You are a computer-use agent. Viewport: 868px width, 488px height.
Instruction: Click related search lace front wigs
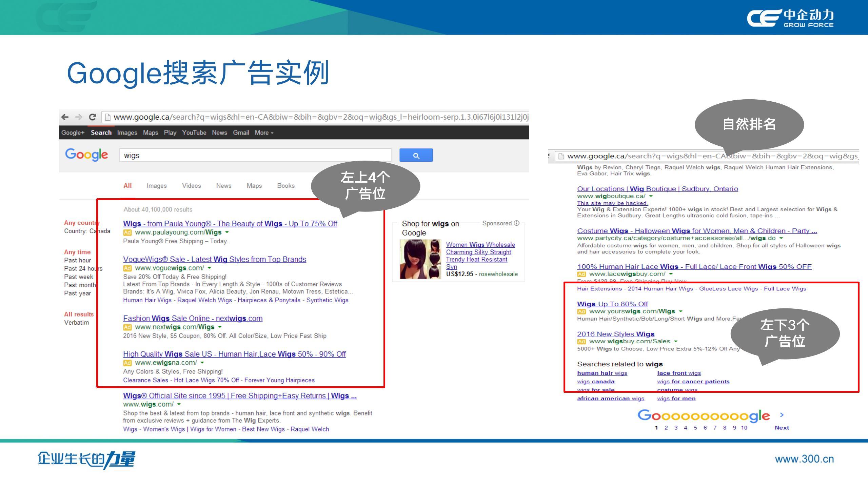(679, 373)
